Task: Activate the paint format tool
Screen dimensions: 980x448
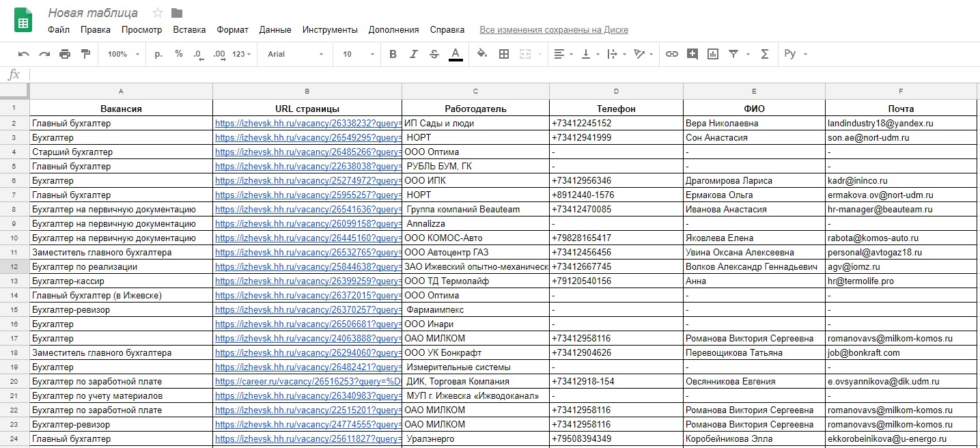Action: tap(85, 54)
